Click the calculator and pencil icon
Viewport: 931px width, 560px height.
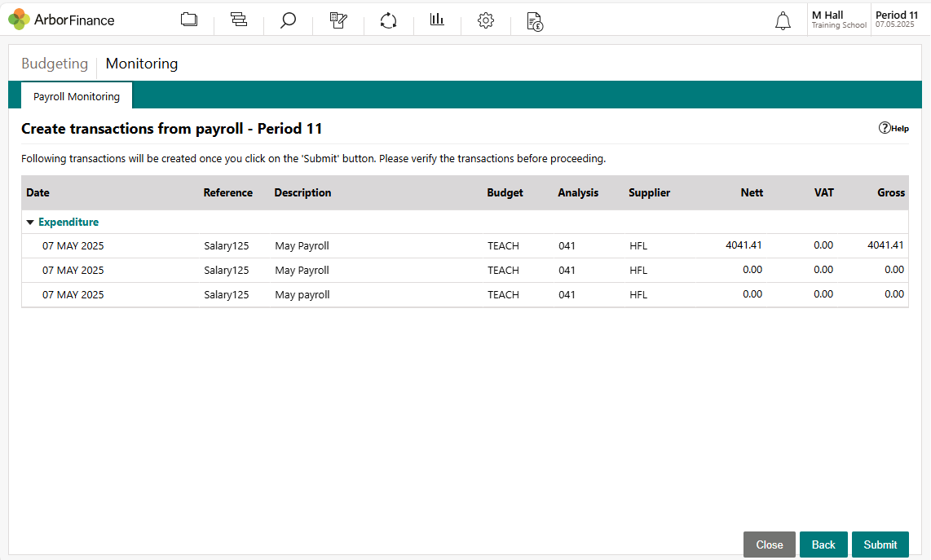[x=338, y=20]
